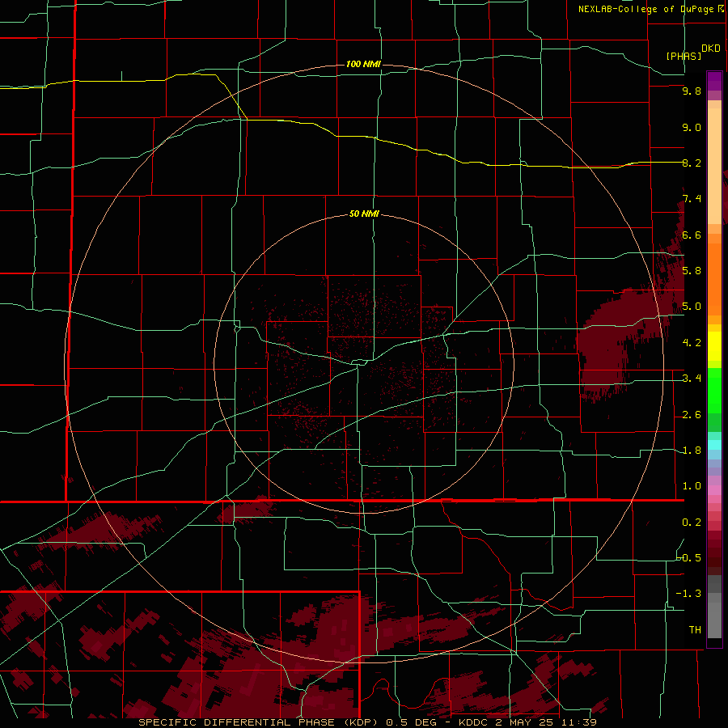The width and height of the screenshot is (728, 728).
Task: Pick the yellow segment of the color bar
Action: click(x=714, y=346)
